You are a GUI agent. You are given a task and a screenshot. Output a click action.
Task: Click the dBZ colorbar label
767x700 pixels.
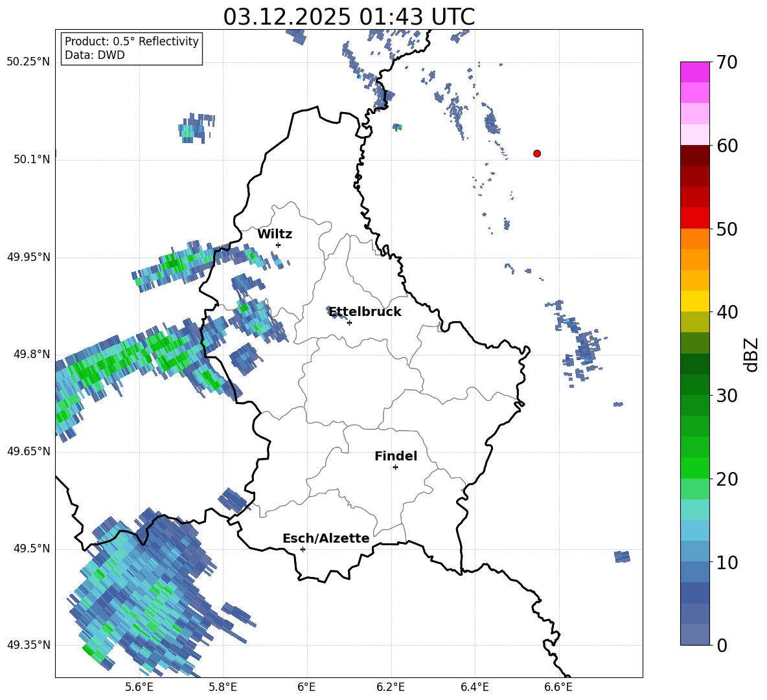click(x=752, y=354)
